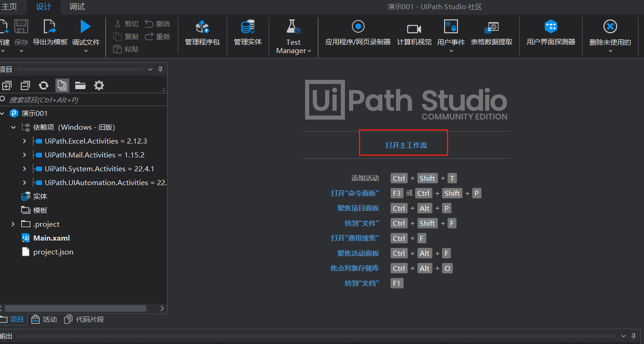Start 应用程序/网页录制器 recorder
This screenshot has width=644, height=344.
click(x=358, y=32)
